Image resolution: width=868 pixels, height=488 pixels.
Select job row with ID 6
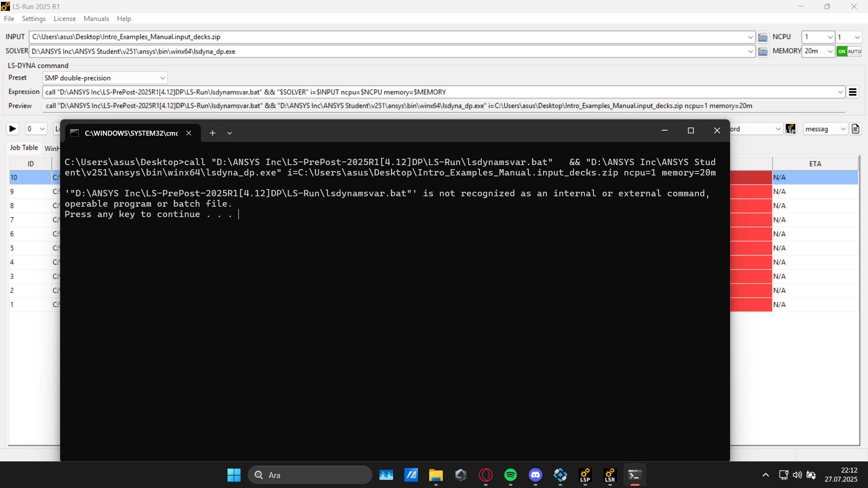pos(30,234)
